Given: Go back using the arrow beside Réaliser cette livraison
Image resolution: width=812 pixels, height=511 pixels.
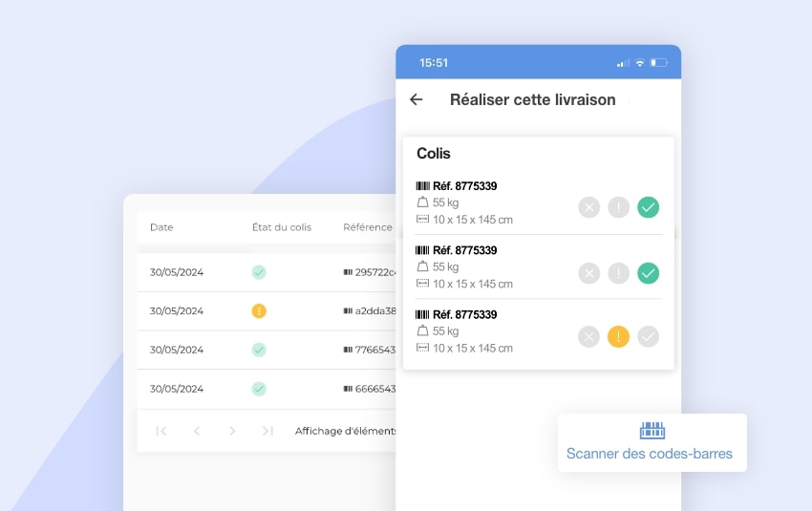Looking at the screenshot, I should click(416, 99).
